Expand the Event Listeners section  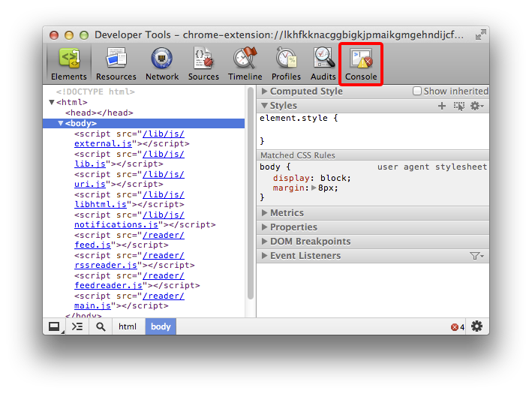tap(264, 256)
